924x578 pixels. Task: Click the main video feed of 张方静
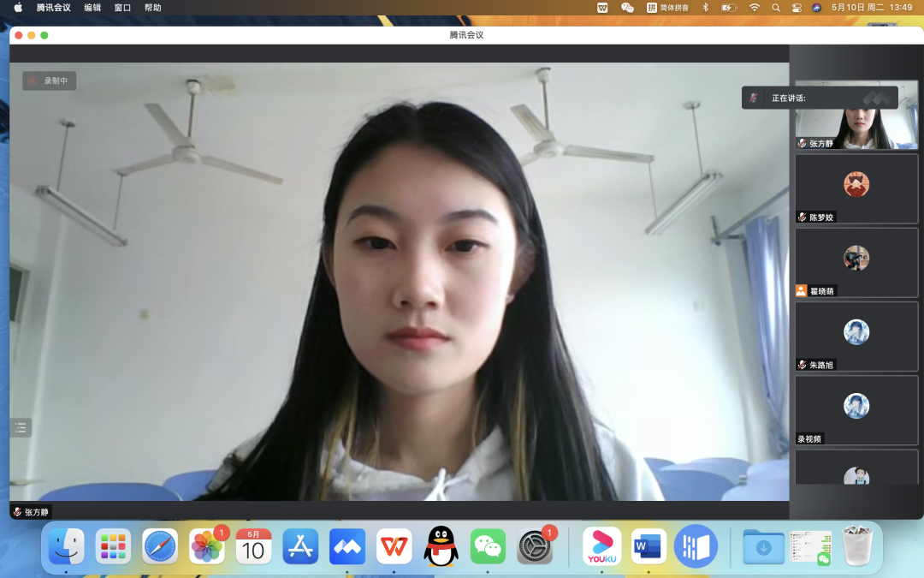[x=399, y=282]
